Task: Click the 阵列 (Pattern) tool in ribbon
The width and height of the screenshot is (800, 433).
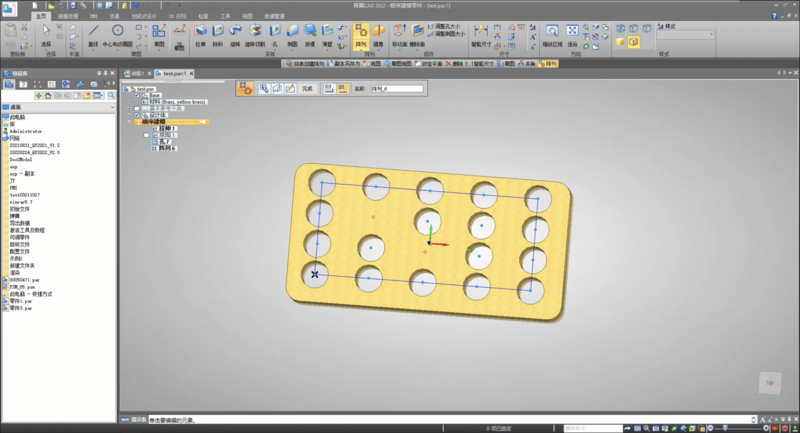Action: (359, 31)
